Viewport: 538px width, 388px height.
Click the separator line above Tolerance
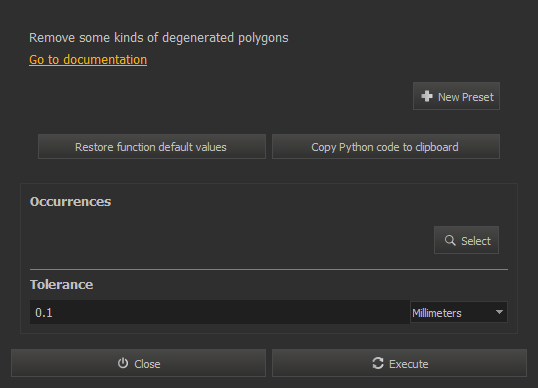[x=269, y=270]
